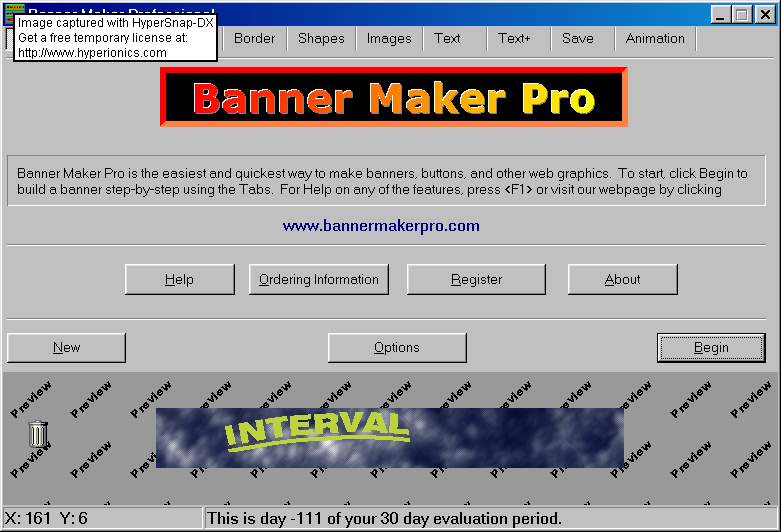Switch to the Animation tab
The image size is (781, 532).
coord(655,39)
